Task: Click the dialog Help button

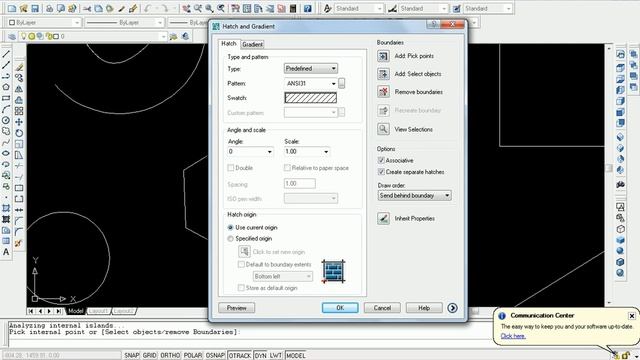Action: [424, 308]
